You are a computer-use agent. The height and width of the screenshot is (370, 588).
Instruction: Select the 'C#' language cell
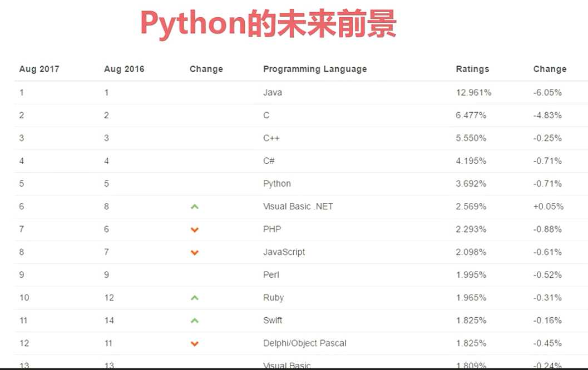point(269,161)
